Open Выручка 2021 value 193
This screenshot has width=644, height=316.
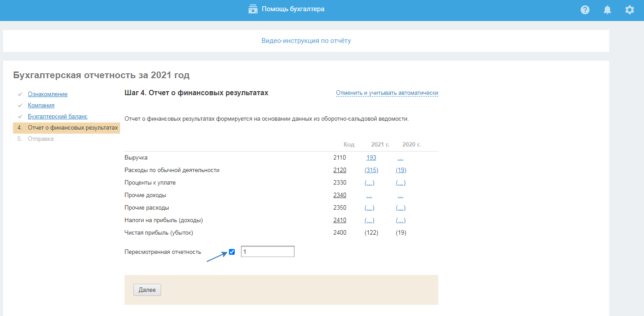(371, 158)
